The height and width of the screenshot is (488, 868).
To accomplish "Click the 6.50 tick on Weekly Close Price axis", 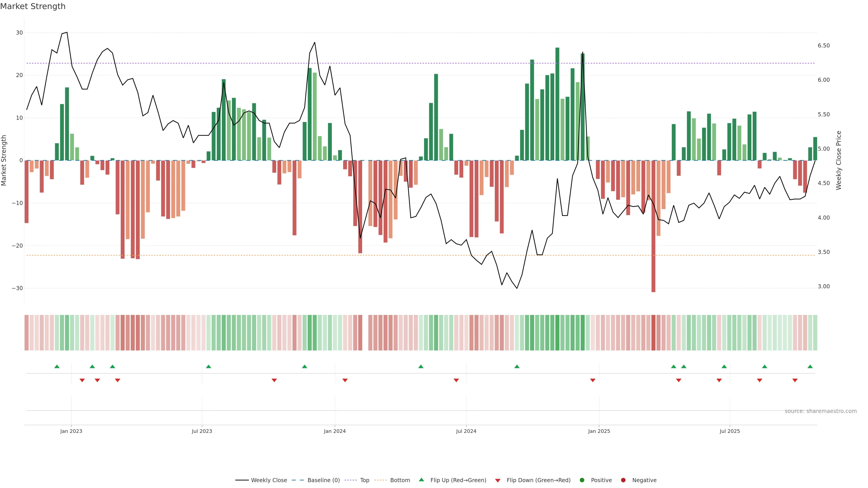I will pyautogui.click(x=823, y=45).
